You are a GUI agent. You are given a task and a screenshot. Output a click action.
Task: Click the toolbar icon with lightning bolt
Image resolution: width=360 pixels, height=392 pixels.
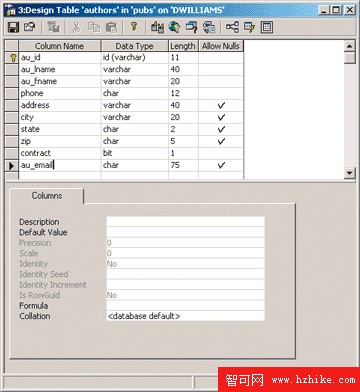tap(249, 27)
